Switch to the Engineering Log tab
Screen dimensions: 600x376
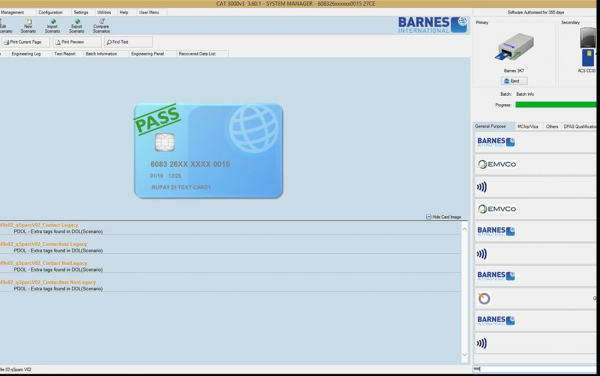pyautogui.click(x=26, y=54)
